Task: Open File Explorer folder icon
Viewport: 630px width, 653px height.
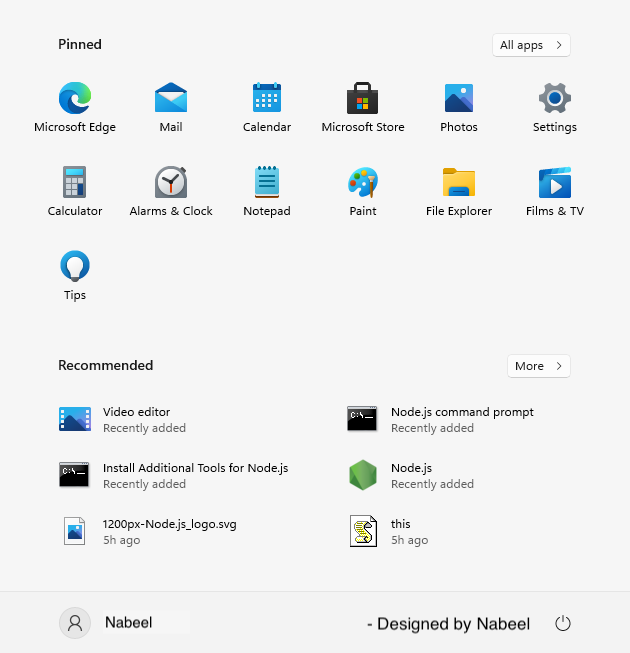Action: 459,182
